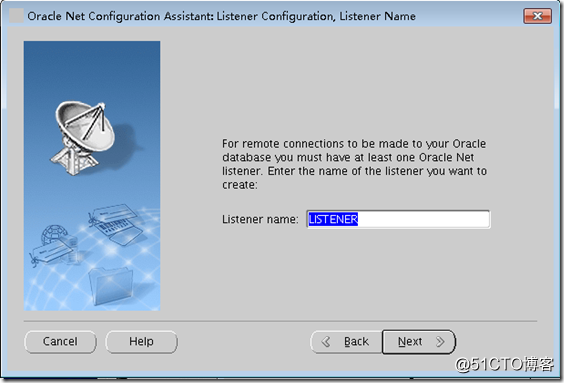Focus the Listener name input field
This screenshot has width=564, height=383.
click(398, 219)
